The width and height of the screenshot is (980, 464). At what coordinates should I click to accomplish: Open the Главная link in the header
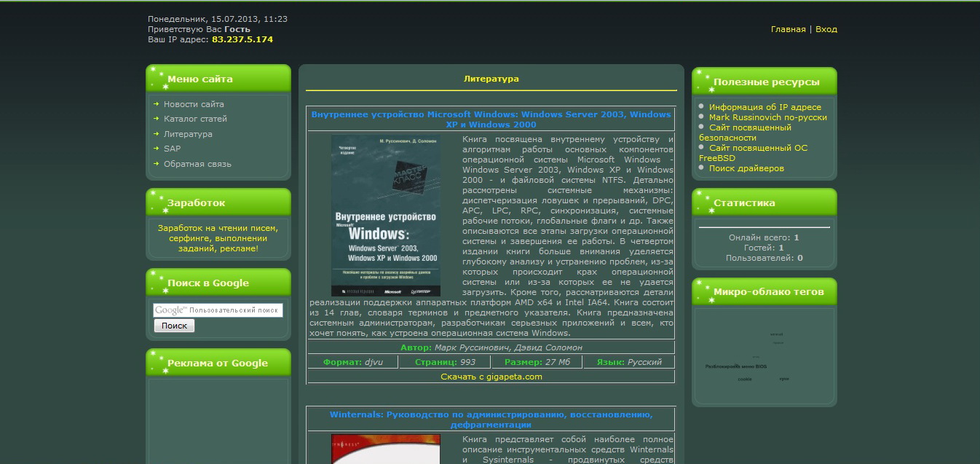coord(788,29)
